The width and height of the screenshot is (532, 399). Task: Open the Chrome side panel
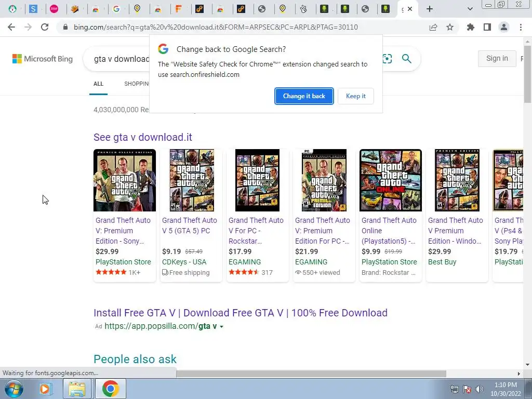click(487, 27)
